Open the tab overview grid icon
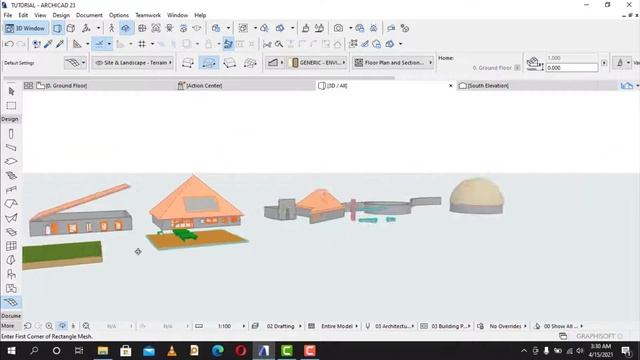The width and height of the screenshot is (640, 360). (28, 85)
